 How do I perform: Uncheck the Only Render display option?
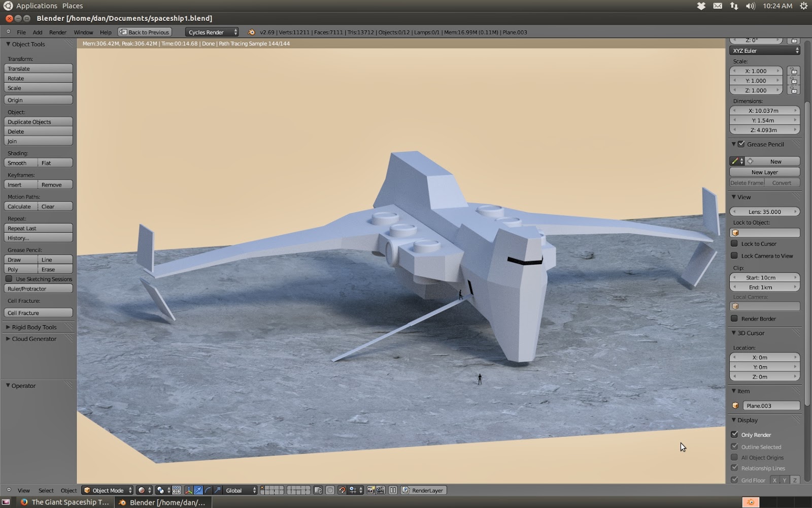[x=735, y=434]
